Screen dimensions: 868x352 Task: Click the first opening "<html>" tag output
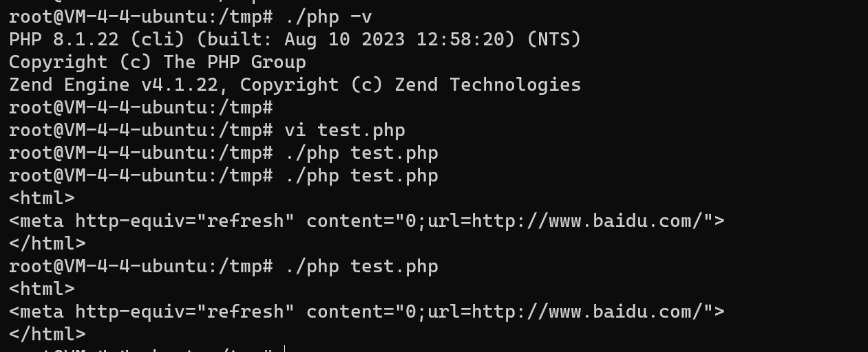pyautogui.click(x=41, y=198)
